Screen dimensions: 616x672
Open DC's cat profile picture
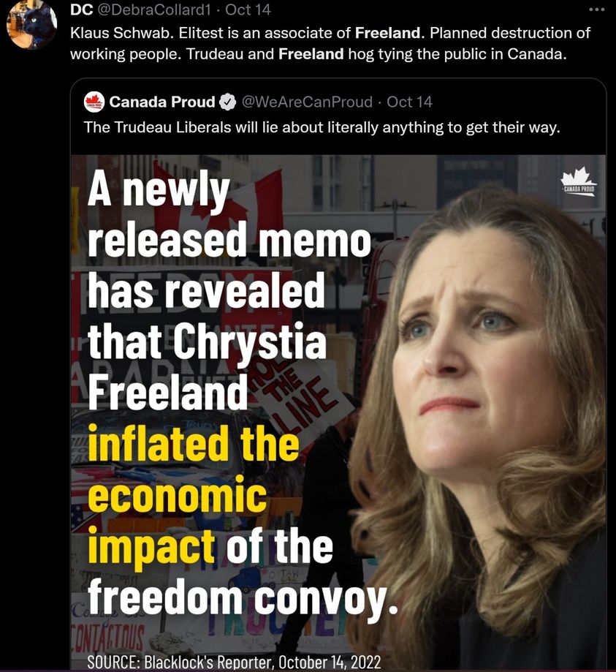(31, 24)
